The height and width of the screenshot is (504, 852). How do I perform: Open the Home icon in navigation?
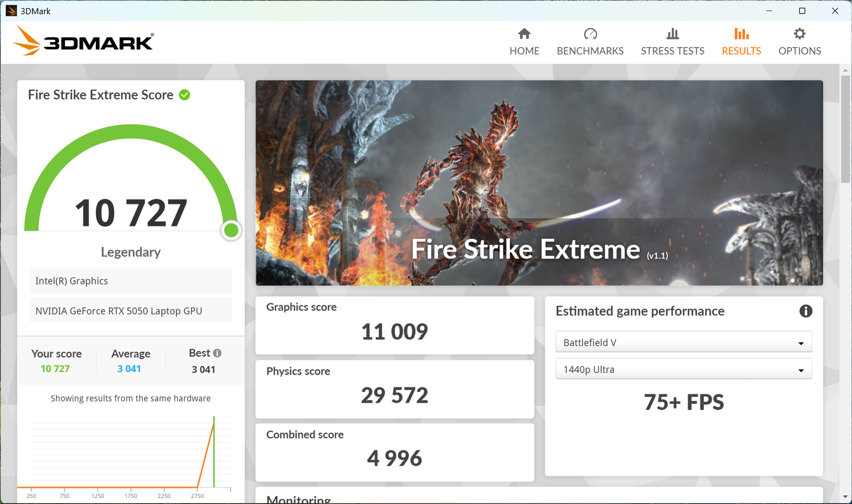tap(524, 34)
